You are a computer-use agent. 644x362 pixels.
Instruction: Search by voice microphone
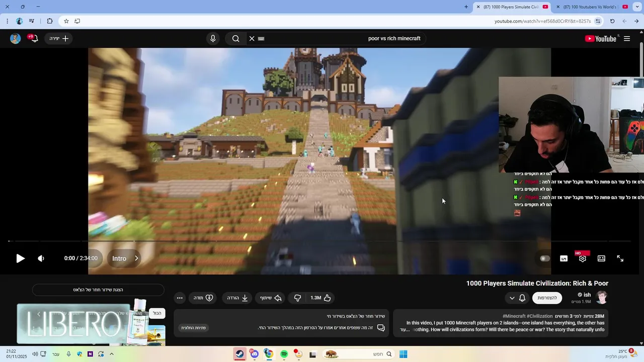[x=213, y=39]
